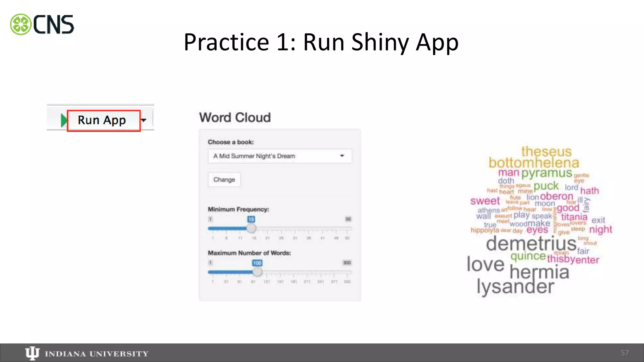Click the Minimum Frequency value label 15
The height and width of the screenshot is (362, 644).
pos(251,219)
